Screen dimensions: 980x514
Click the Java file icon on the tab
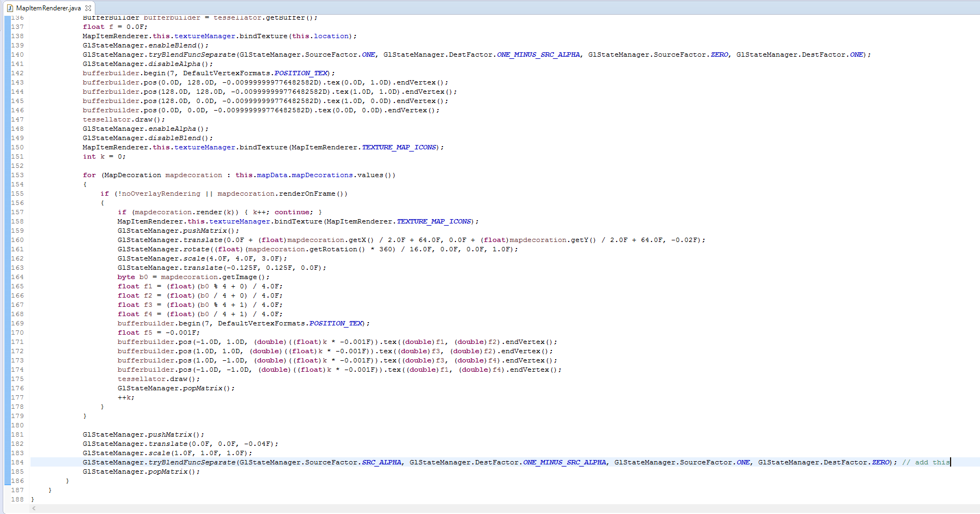[x=9, y=8]
